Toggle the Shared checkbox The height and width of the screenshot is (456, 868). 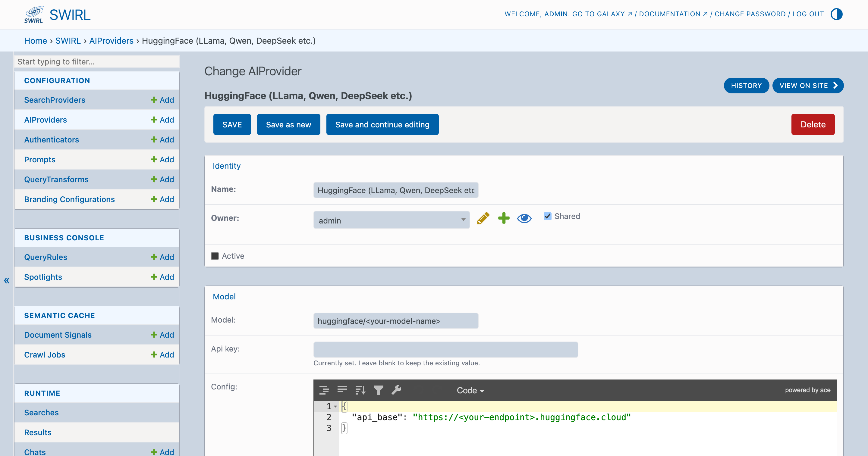(548, 216)
